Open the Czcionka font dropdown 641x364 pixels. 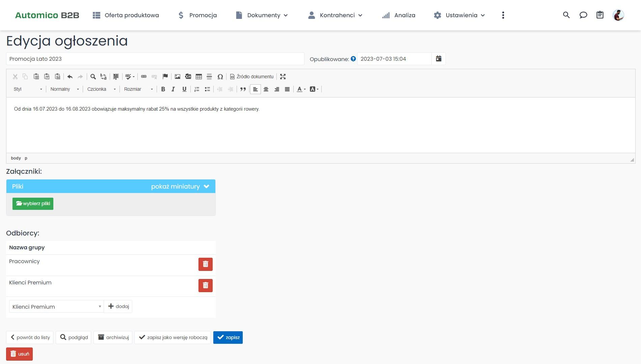click(101, 89)
